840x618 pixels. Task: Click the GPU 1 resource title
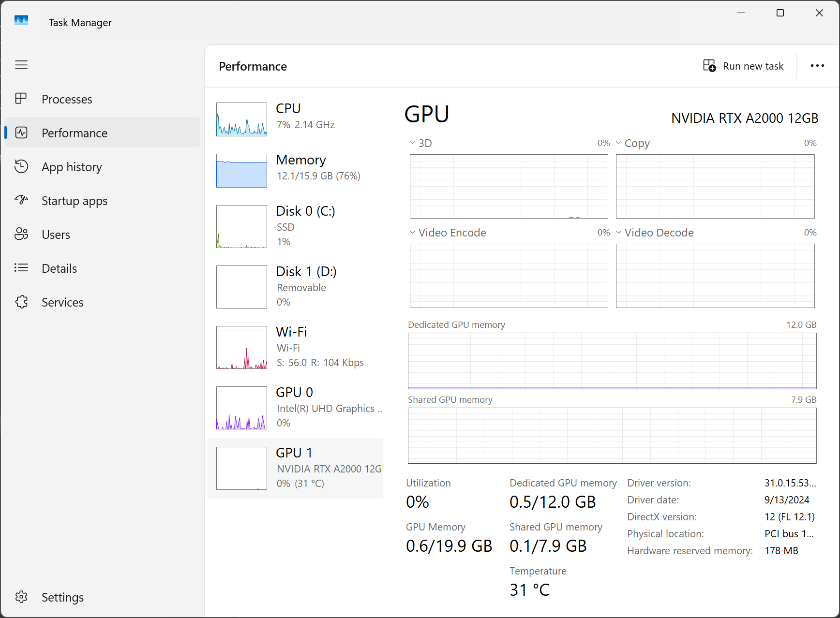(x=294, y=453)
